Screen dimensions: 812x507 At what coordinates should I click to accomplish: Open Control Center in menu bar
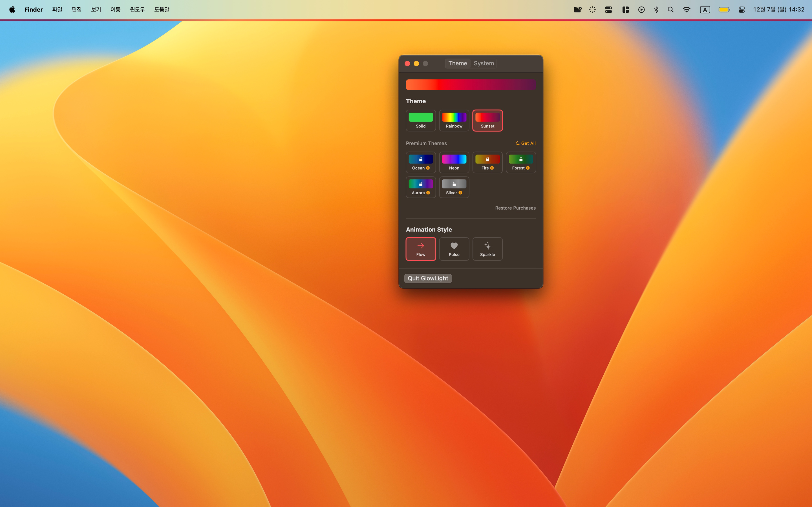pyautogui.click(x=742, y=10)
